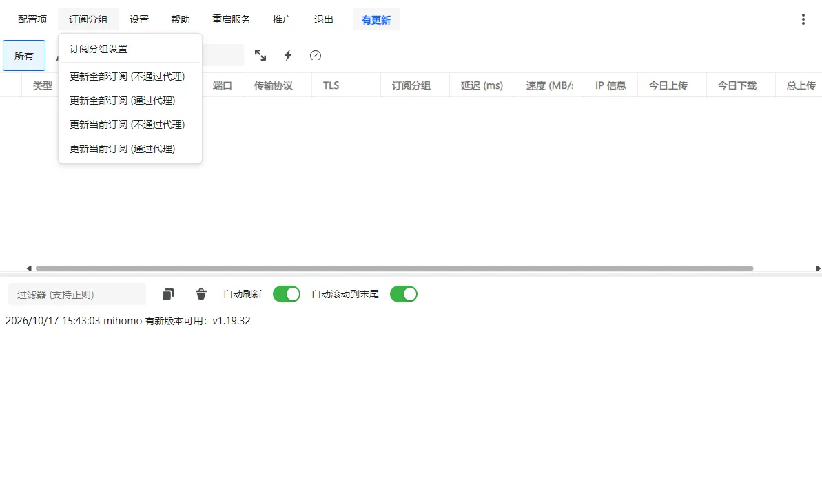This screenshot has height=504, width=822.
Task: Click the expand/fullscreen arrows icon
Action: click(260, 55)
